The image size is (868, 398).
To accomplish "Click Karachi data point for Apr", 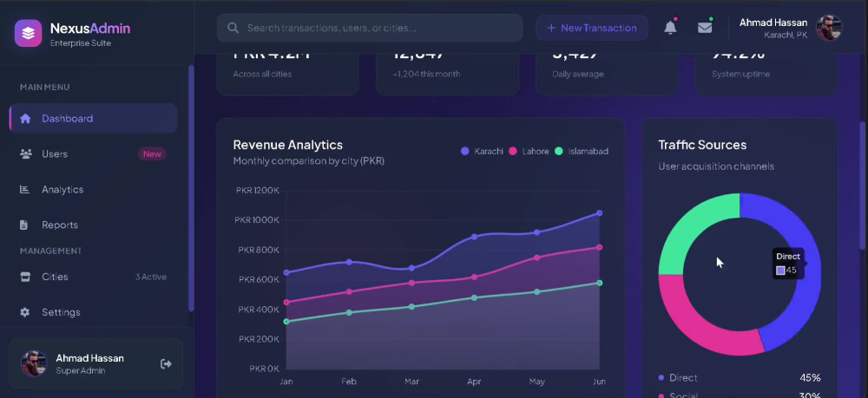I will click(475, 237).
